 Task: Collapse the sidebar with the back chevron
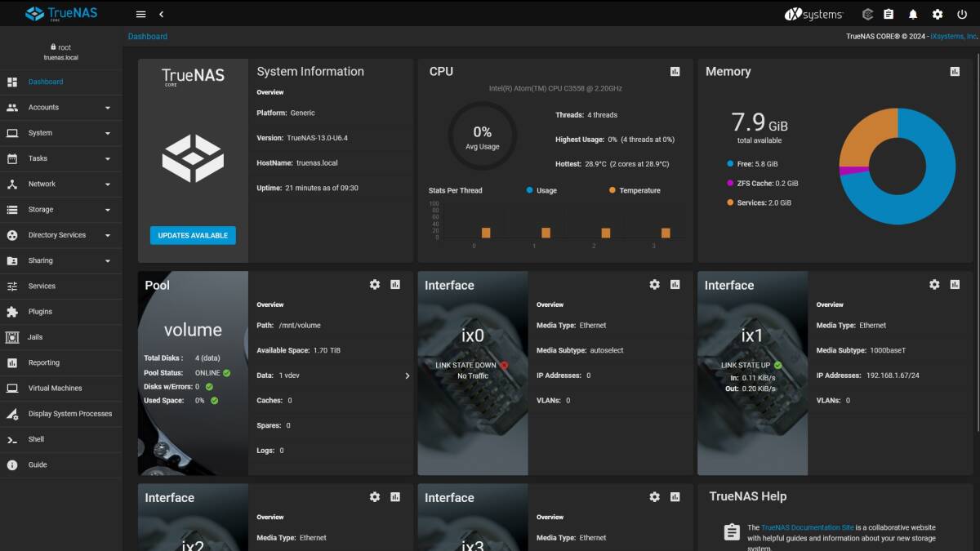(x=161, y=14)
